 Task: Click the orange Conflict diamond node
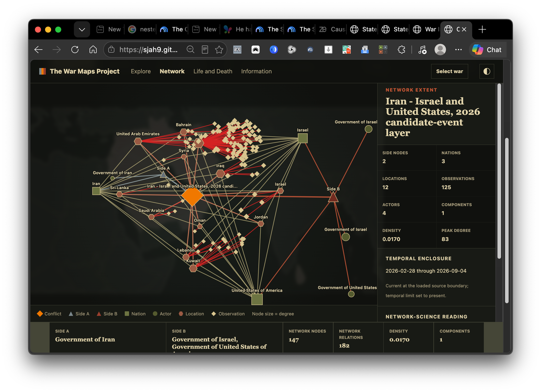192,195
